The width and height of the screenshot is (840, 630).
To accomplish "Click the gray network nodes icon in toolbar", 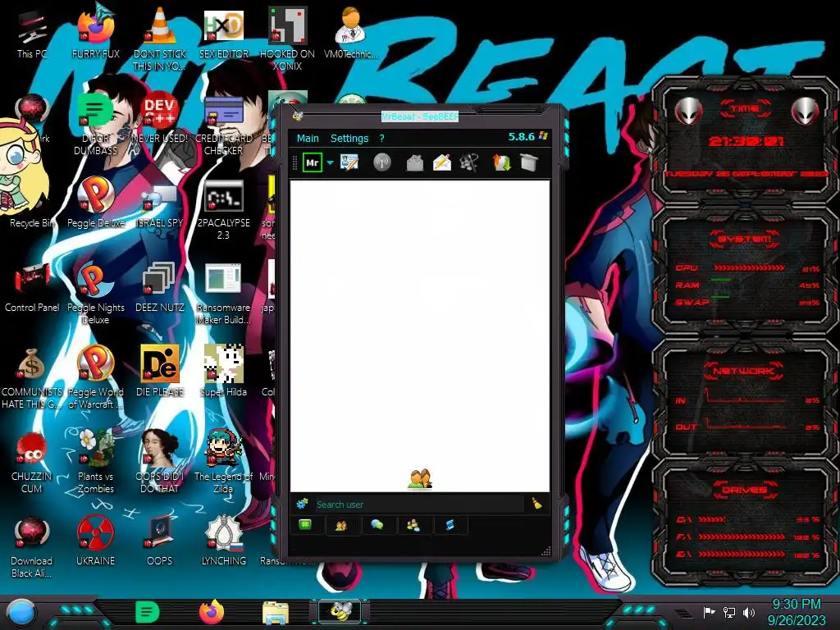I will click(468, 162).
